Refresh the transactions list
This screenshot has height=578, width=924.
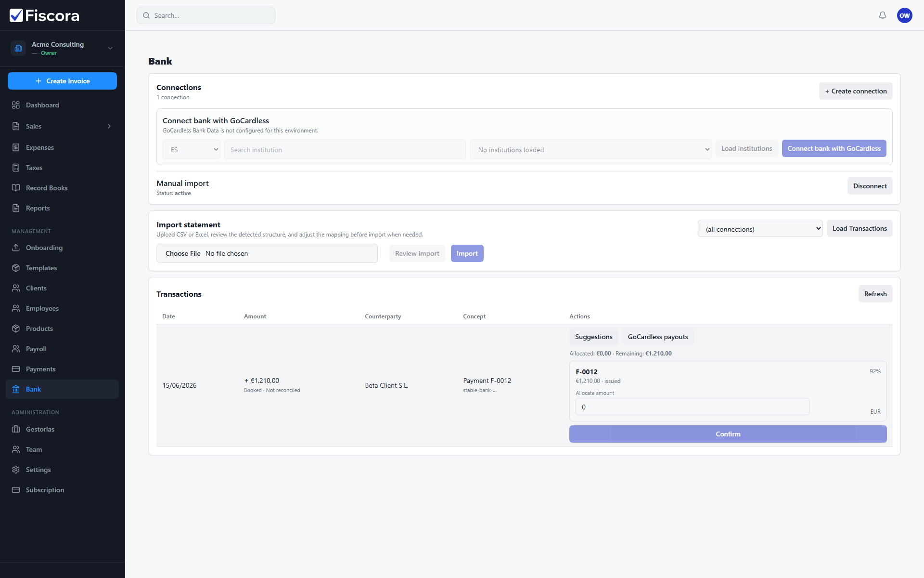pyautogui.click(x=875, y=294)
